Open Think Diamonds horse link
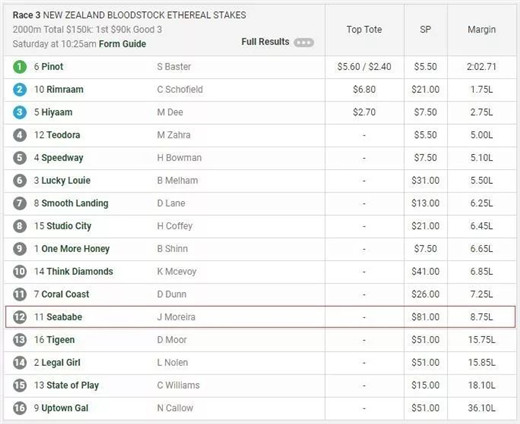Screen dimensions: 520x424 pos(80,271)
